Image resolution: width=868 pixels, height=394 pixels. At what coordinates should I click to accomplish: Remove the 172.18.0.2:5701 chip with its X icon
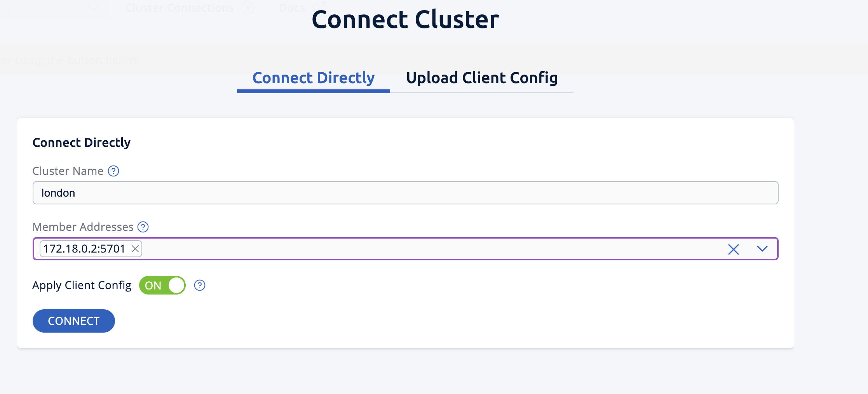tap(134, 249)
